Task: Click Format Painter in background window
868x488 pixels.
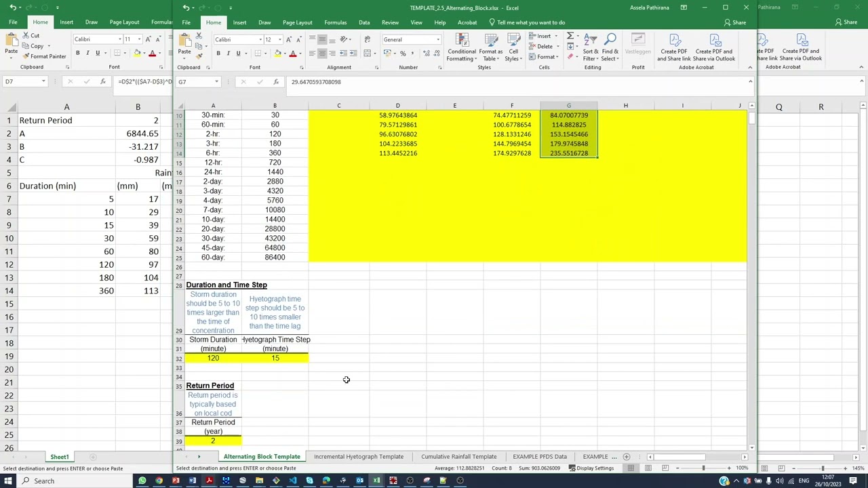Action: [44, 56]
